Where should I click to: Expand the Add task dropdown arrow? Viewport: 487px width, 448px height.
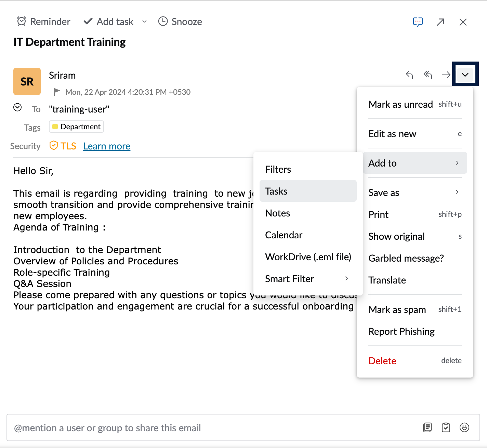(144, 22)
